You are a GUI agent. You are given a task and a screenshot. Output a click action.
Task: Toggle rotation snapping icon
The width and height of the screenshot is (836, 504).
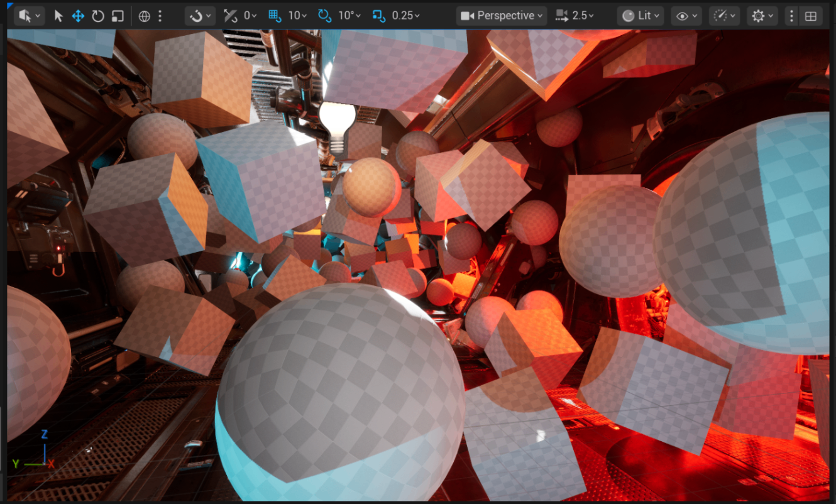324,16
